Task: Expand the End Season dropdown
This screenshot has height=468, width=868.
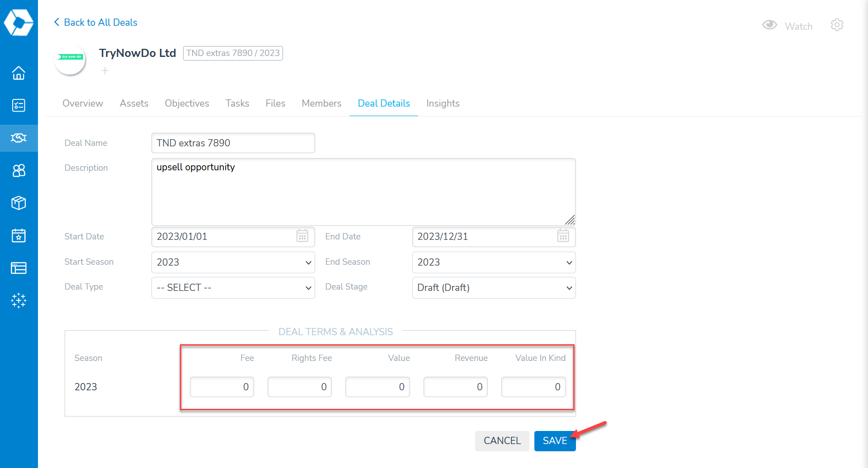Action: tap(494, 262)
